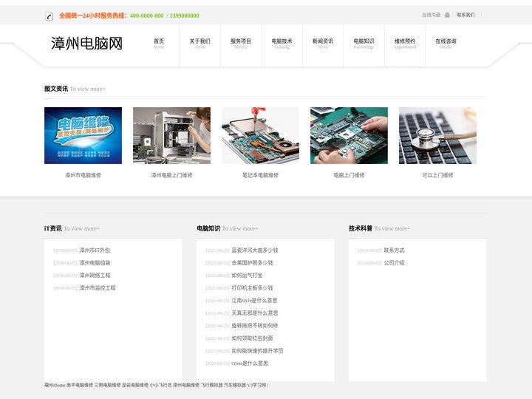Click the 南平电脑维修 footer link
Image resolution: width=532 pixels, height=399 pixels.
pos(80,385)
